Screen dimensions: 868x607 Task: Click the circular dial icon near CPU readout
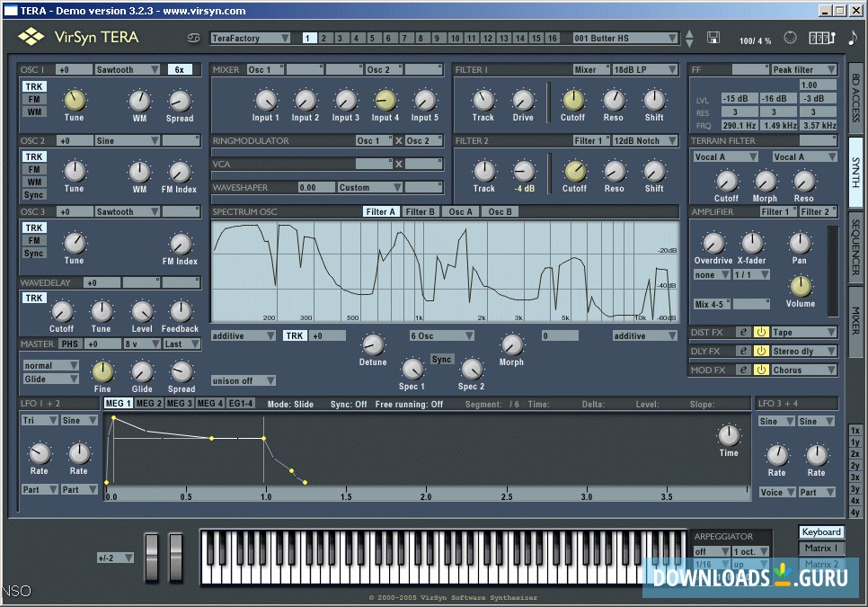790,38
